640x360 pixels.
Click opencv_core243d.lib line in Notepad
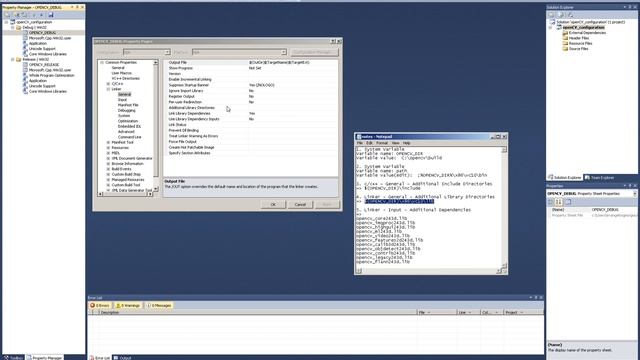coord(381,218)
